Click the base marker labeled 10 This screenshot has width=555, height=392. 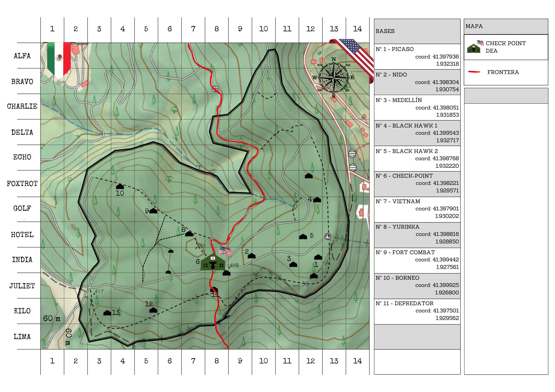tap(120, 186)
